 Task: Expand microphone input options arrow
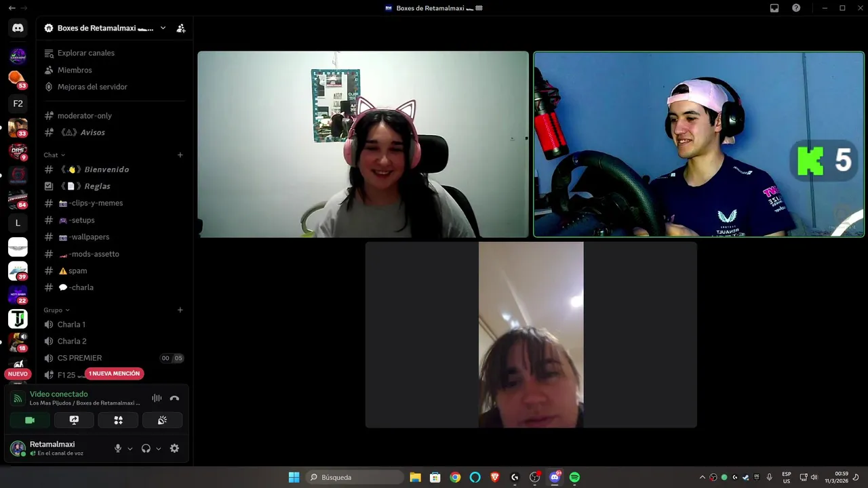coord(130,449)
